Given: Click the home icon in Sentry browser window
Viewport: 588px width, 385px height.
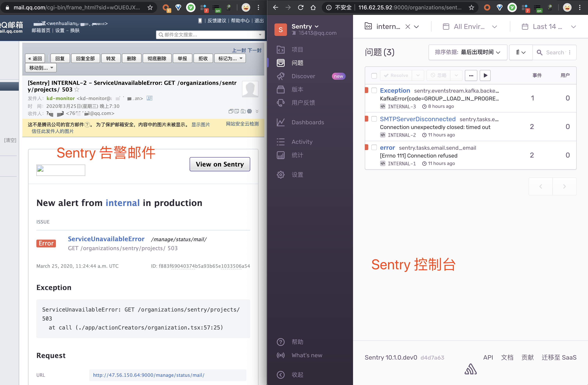Looking at the screenshot, I should coord(313,7).
